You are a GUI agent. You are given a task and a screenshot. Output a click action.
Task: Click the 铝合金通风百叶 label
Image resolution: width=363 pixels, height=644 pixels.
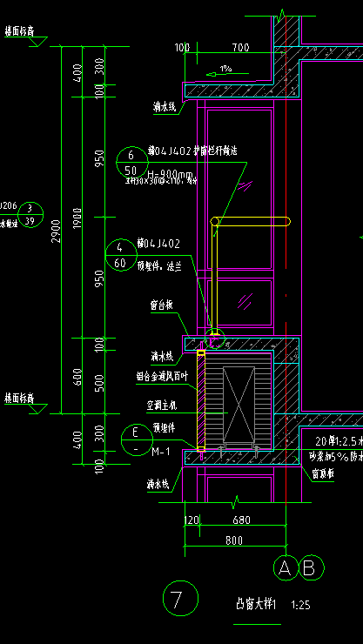[162, 377]
